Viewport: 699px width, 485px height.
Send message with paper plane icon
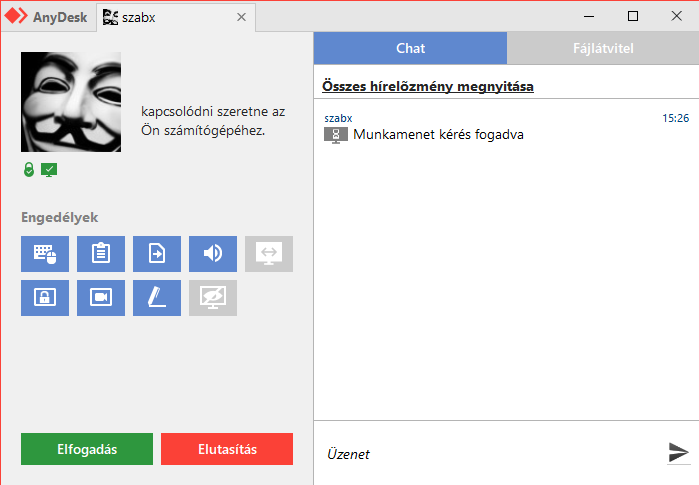pos(678,452)
